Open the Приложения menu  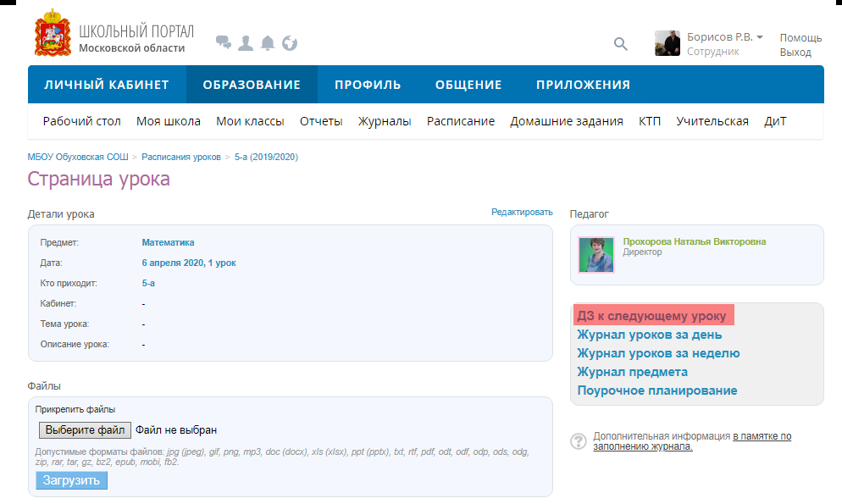(583, 85)
